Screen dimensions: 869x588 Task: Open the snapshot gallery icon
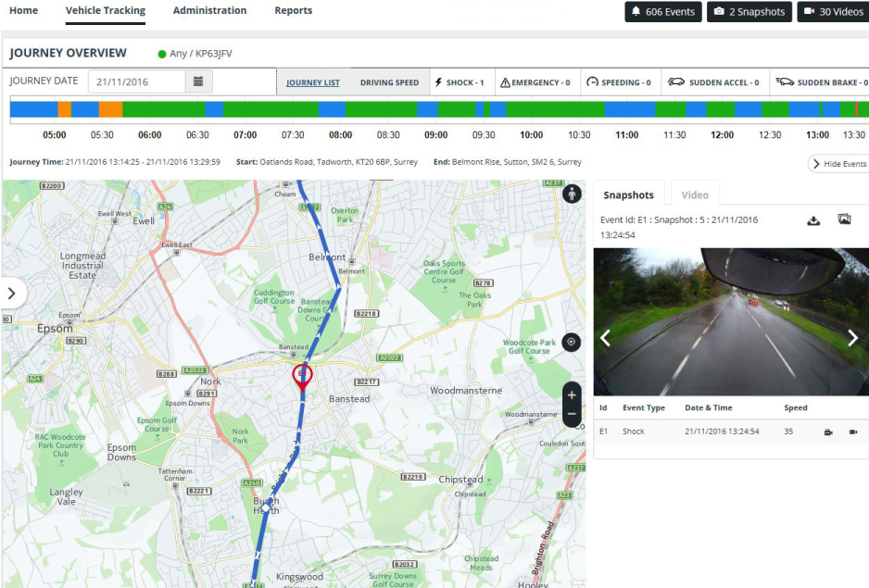[x=843, y=220]
